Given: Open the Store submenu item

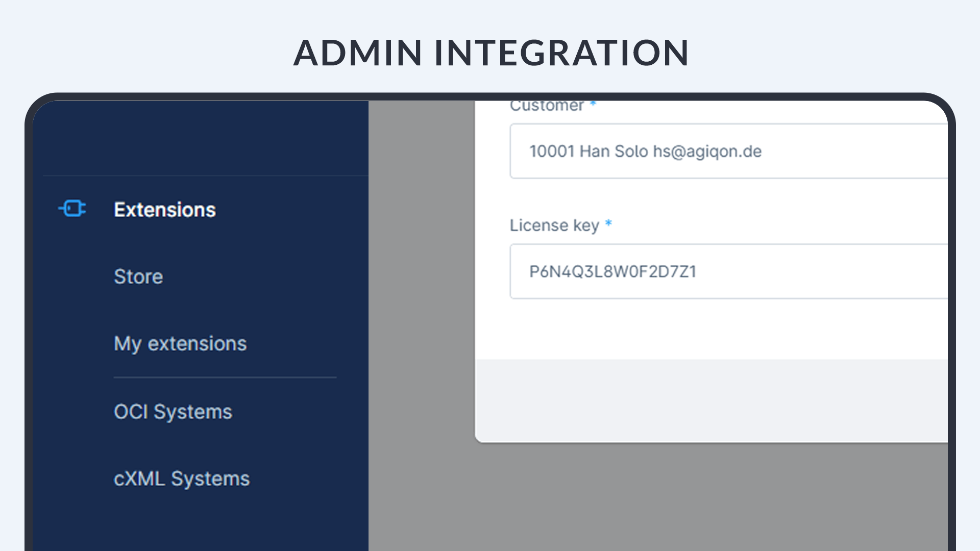Looking at the screenshot, I should (138, 277).
